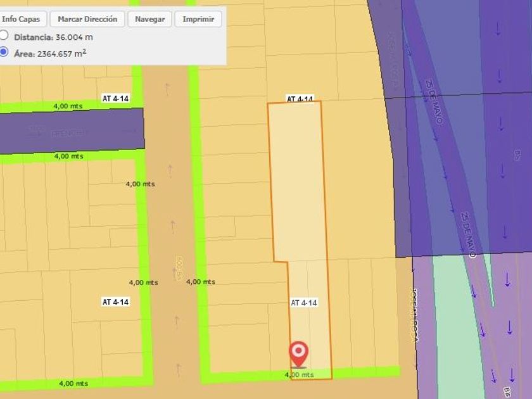Print the map with Imprimir
Viewport: 532px width, 399px height.
click(x=198, y=19)
